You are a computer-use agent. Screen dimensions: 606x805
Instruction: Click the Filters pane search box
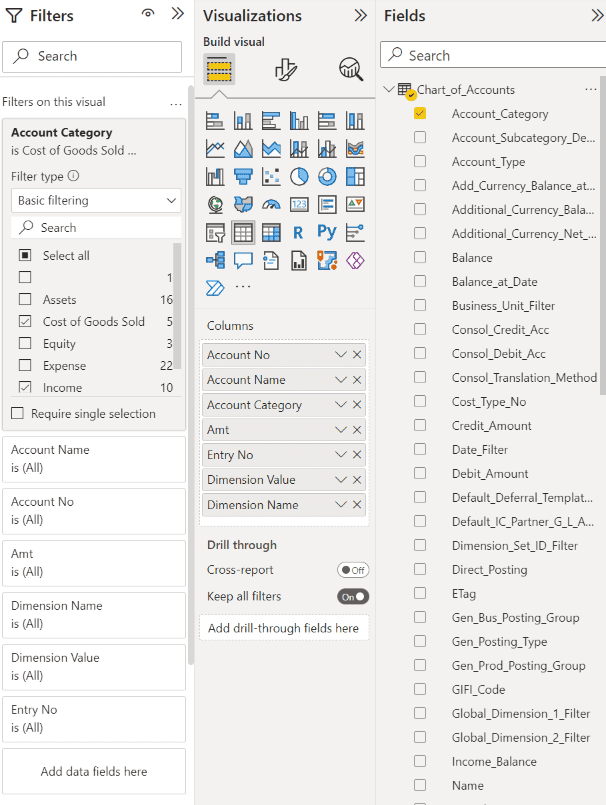click(x=92, y=56)
